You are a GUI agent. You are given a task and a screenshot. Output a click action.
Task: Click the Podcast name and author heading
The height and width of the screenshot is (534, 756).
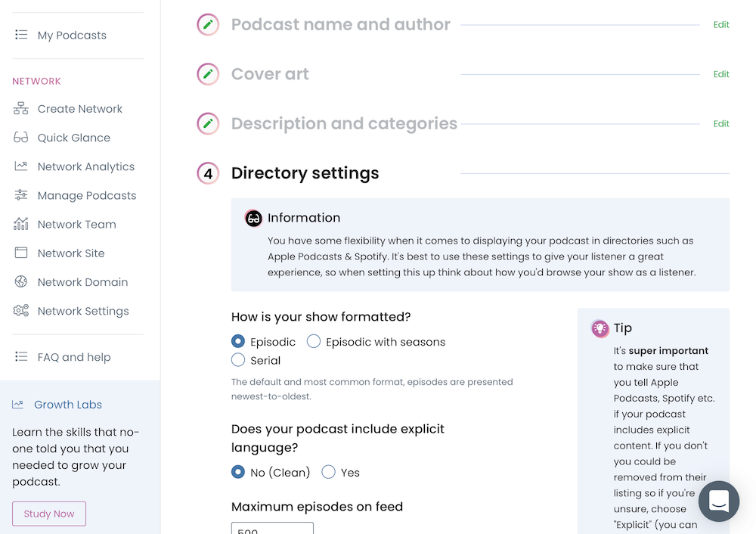[x=340, y=25]
